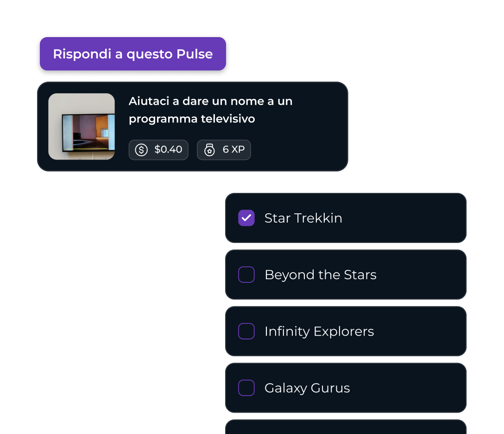Select the $0.40 reward badge

click(x=158, y=150)
